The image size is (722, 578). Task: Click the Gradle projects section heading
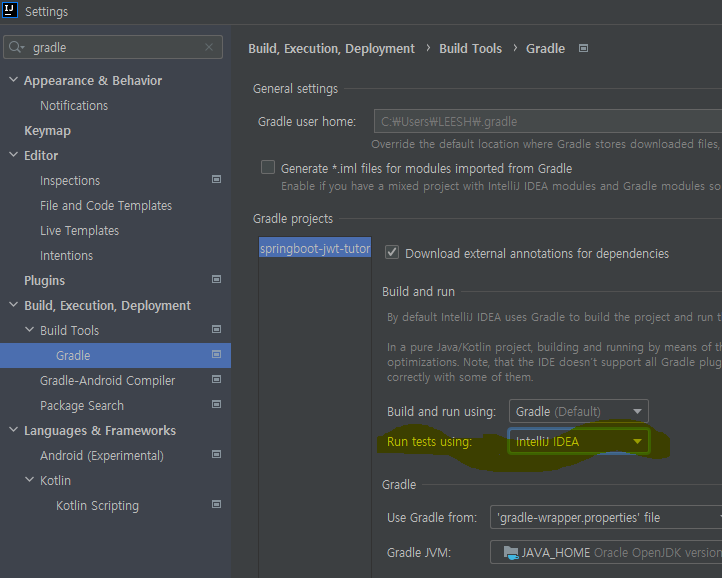point(293,218)
